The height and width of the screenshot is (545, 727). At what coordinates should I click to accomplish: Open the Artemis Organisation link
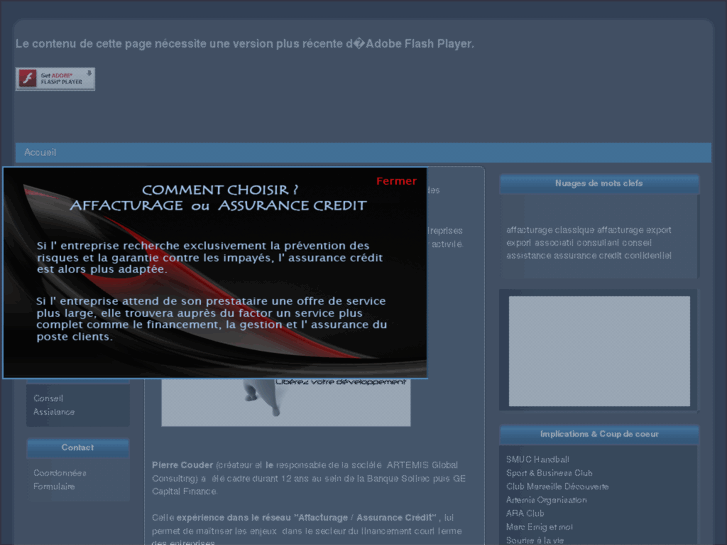(x=546, y=500)
